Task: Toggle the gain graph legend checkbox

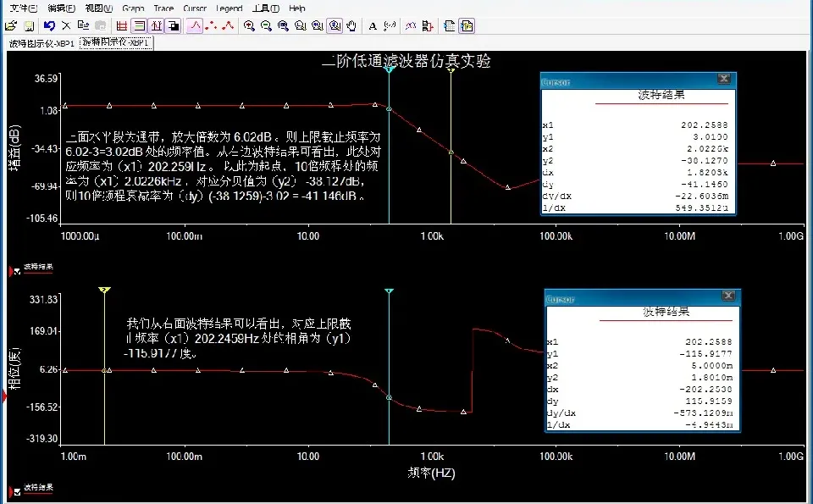Action: [17, 271]
